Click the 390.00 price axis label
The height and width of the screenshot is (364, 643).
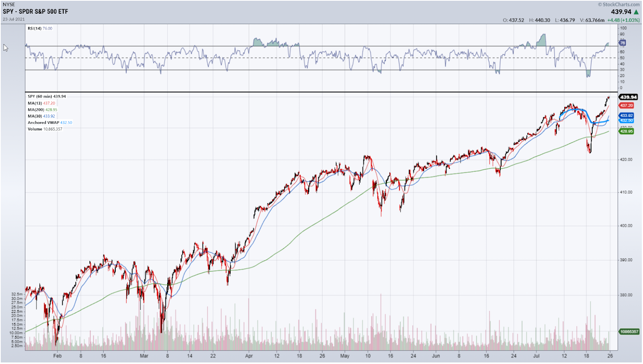(626, 260)
